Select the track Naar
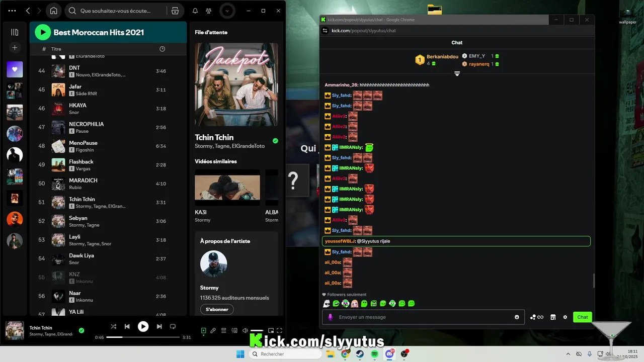Image resolution: width=644 pixels, height=362 pixels. click(108, 296)
